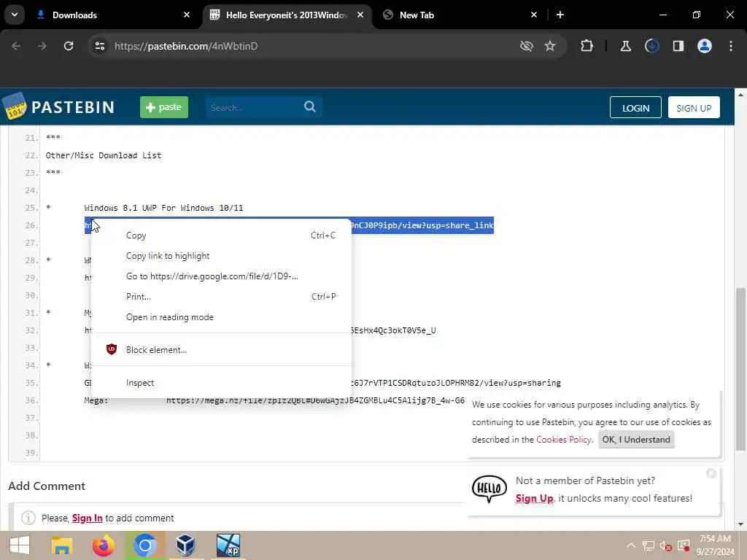Click 'Windows 8.1 UWP For Windows 10/11' line
The height and width of the screenshot is (560, 747).
tap(163, 208)
